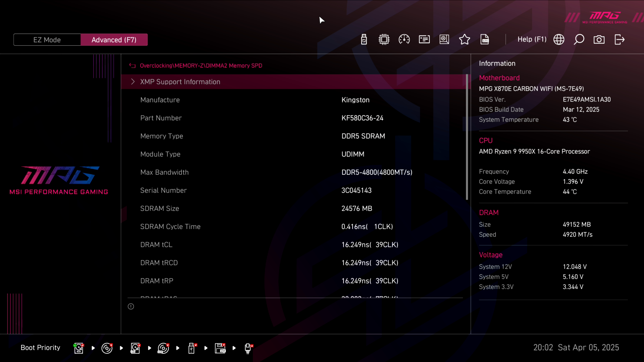Screen dimensions: 644x362
Task: Click the vertical scrollbar of the SPD list
Action: click(467, 137)
